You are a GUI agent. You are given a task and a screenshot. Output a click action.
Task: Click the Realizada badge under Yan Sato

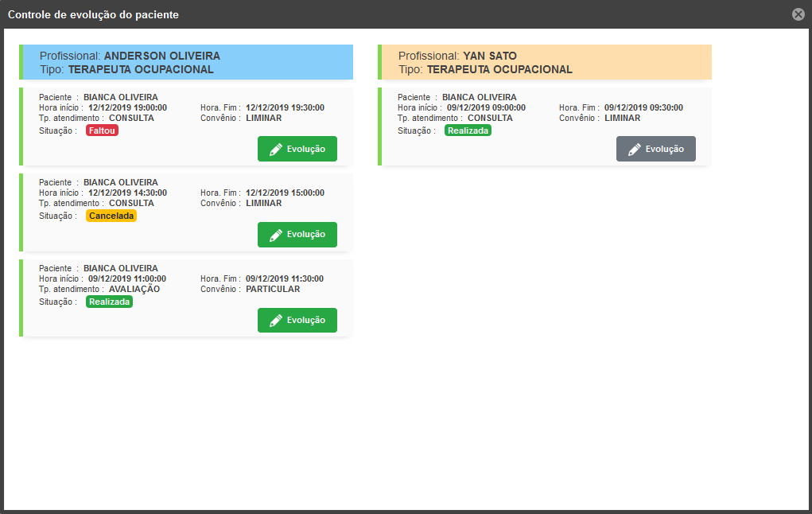tap(468, 130)
